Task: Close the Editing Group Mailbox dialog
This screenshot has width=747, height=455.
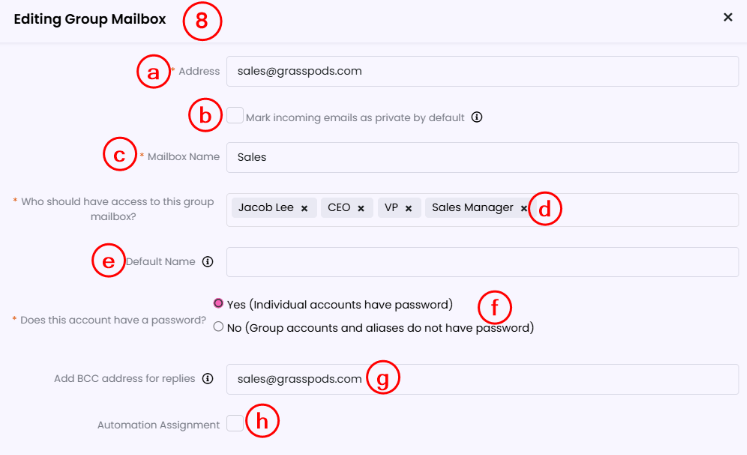Action: pyautogui.click(x=728, y=17)
